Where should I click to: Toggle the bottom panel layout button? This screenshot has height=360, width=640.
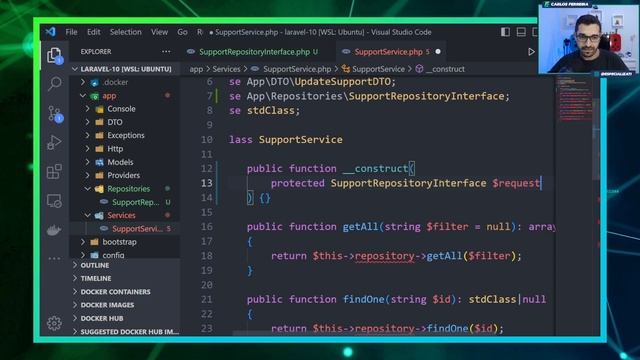tap(521, 32)
